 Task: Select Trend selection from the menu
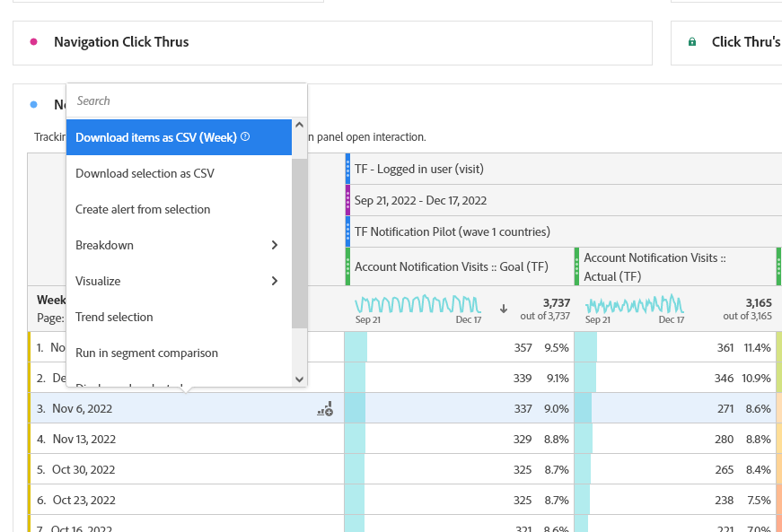(114, 317)
